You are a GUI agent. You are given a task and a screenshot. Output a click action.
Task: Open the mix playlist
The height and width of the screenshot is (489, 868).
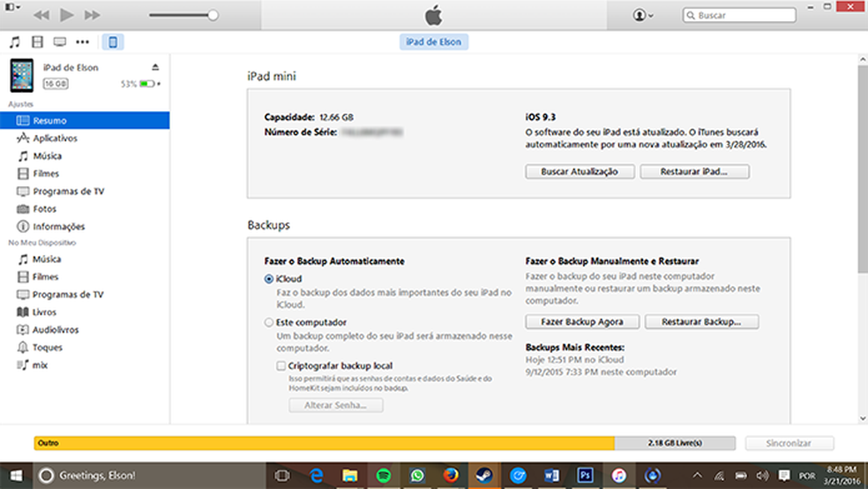pyautogui.click(x=85, y=365)
